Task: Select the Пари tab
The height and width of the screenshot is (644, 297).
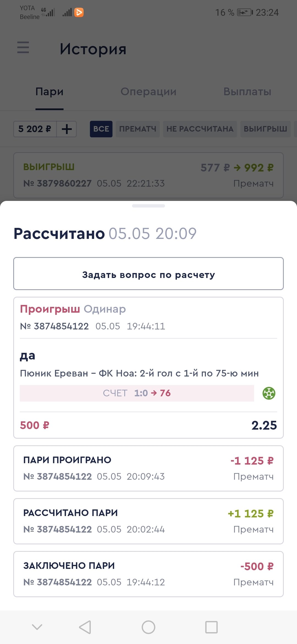Action: click(x=50, y=92)
